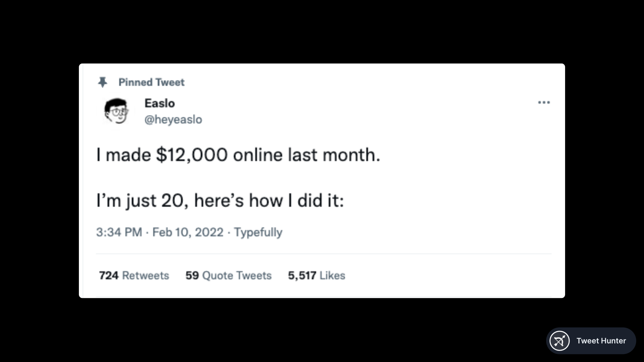Show the 5,517 Likes list

317,275
